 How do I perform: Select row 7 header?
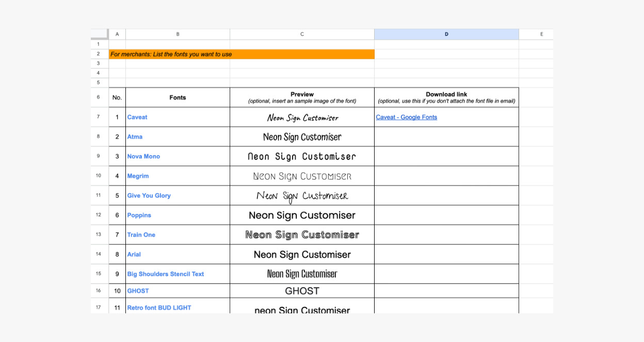point(99,117)
